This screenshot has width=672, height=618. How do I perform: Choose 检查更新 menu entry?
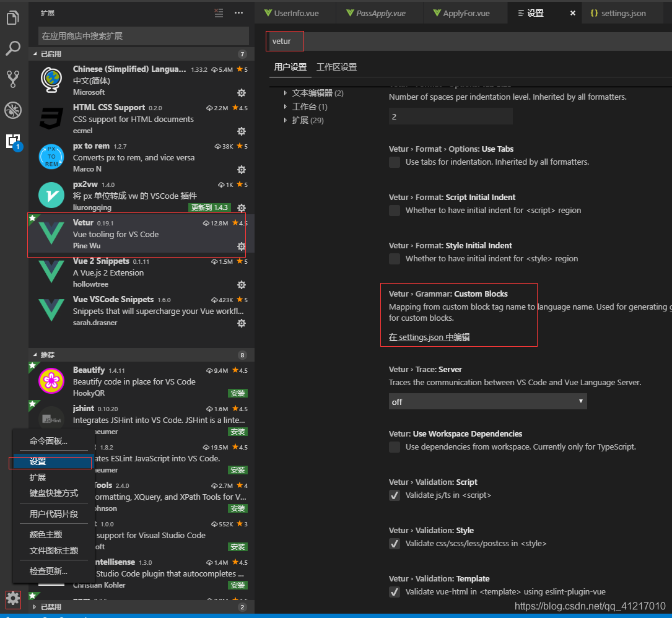click(x=53, y=571)
